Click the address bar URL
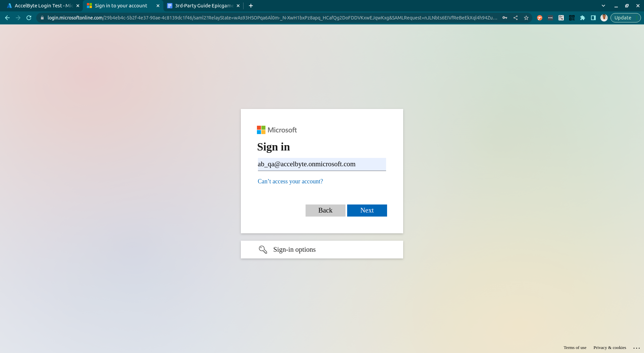644x353 pixels. pos(272,18)
